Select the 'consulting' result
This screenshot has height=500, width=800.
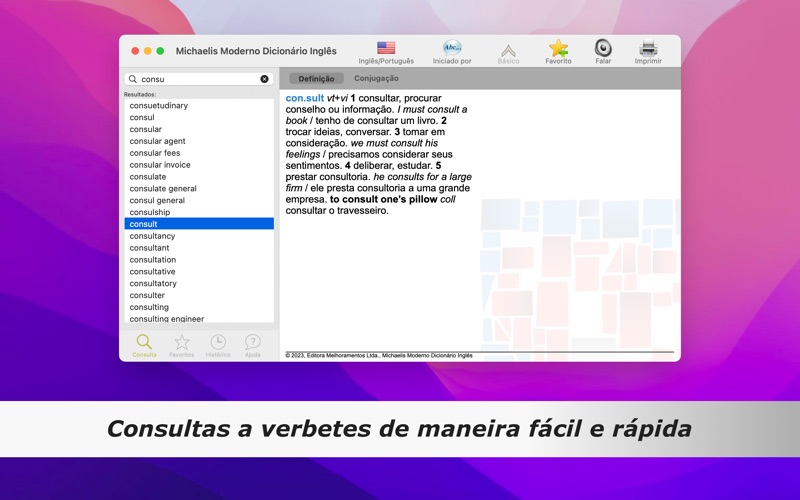click(x=199, y=307)
